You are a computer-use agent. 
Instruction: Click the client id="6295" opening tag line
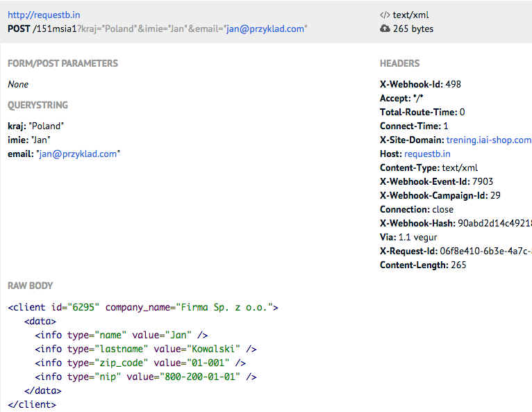(143, 308)
